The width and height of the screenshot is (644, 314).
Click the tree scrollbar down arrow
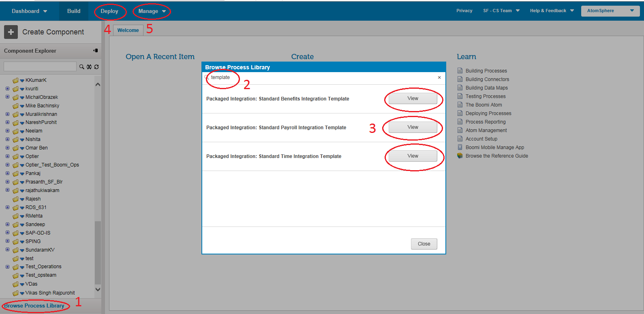pyautogui.click(x=98, y=289)
